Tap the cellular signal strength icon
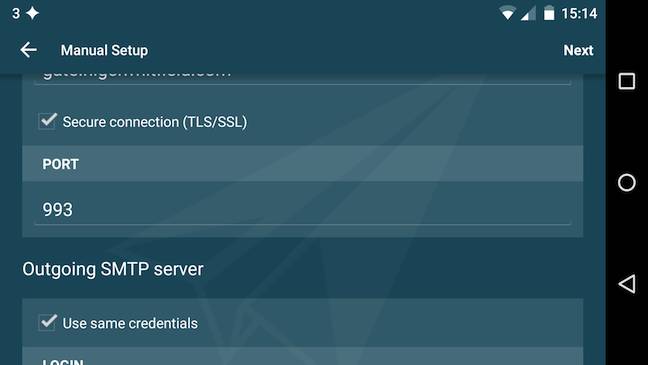 tap(528, 13)
